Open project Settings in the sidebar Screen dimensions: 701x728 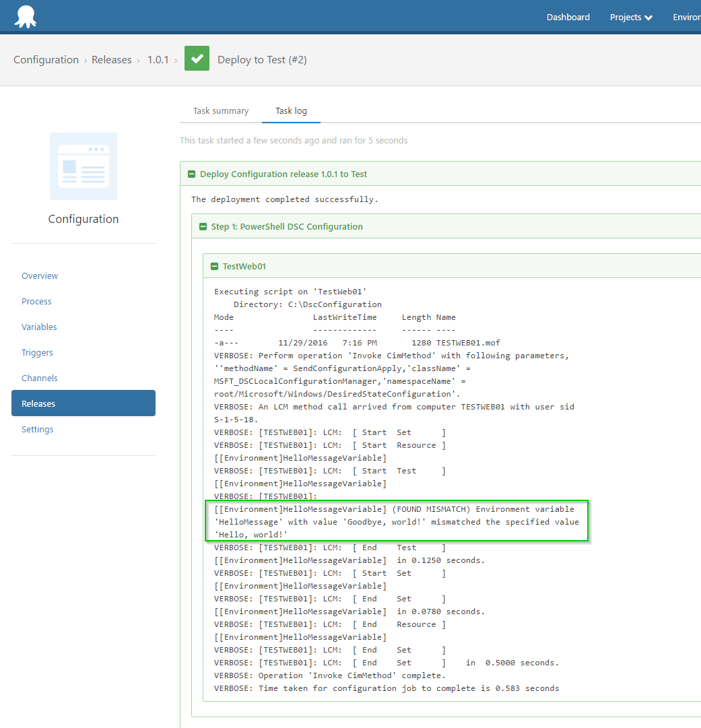pos(37,430)
